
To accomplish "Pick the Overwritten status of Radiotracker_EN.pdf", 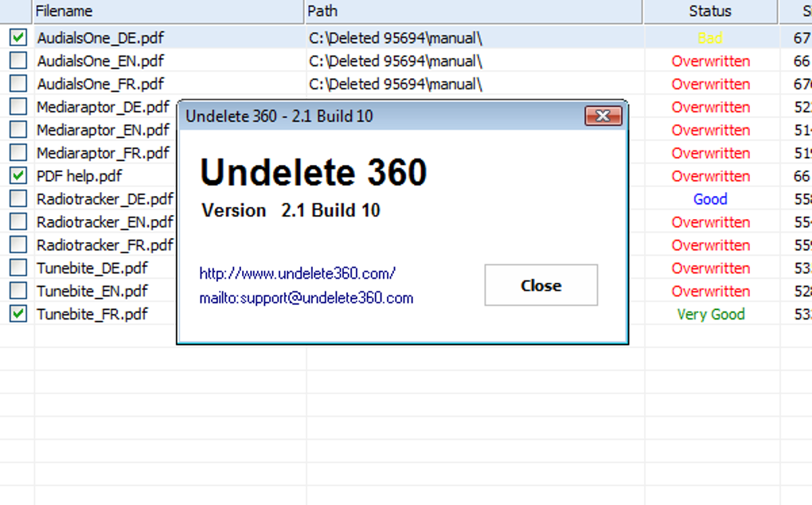I will 710,222.
